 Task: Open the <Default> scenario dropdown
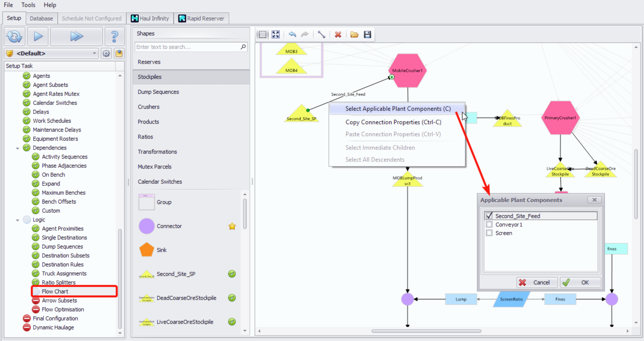[x=94, y=53]
